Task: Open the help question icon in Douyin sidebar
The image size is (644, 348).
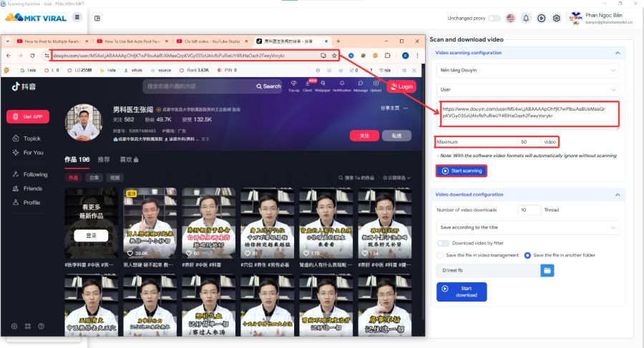Action: [41, 327]
